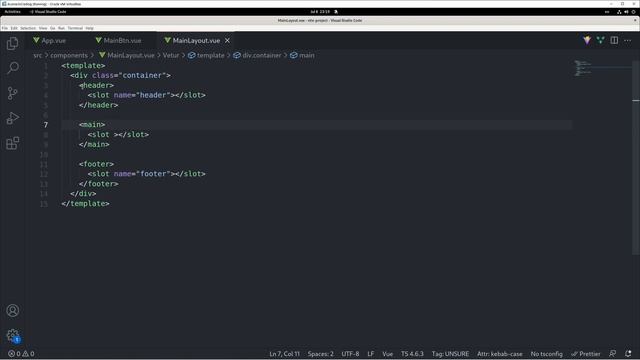Image resolution: width=640 pixels, height=360 pixels.
Task: Click the feedback icon in status bar
Action: [x=613, y=353]
